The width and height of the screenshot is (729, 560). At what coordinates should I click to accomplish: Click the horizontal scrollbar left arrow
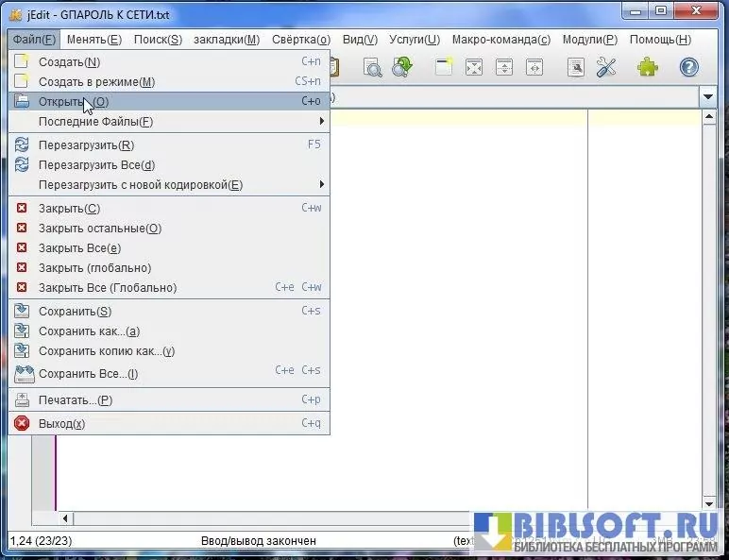pyautogui.click(x=66, y=518)
